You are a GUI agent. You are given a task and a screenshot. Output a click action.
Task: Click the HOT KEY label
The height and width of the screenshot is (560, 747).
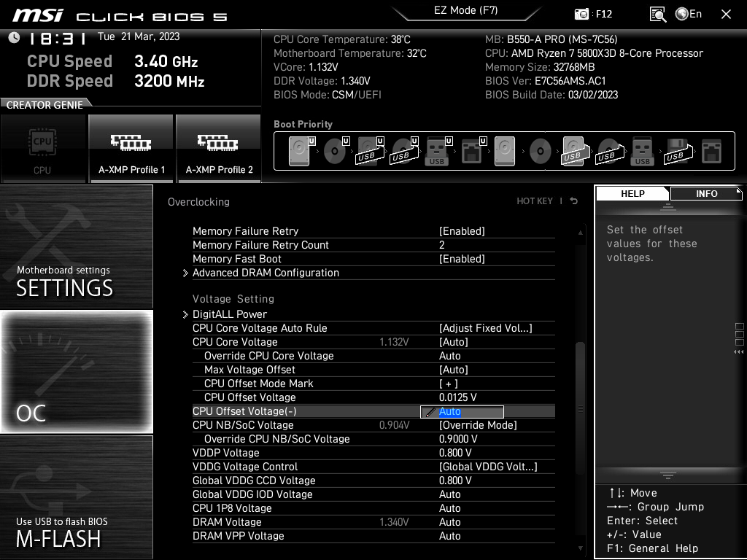coord(535,201)
